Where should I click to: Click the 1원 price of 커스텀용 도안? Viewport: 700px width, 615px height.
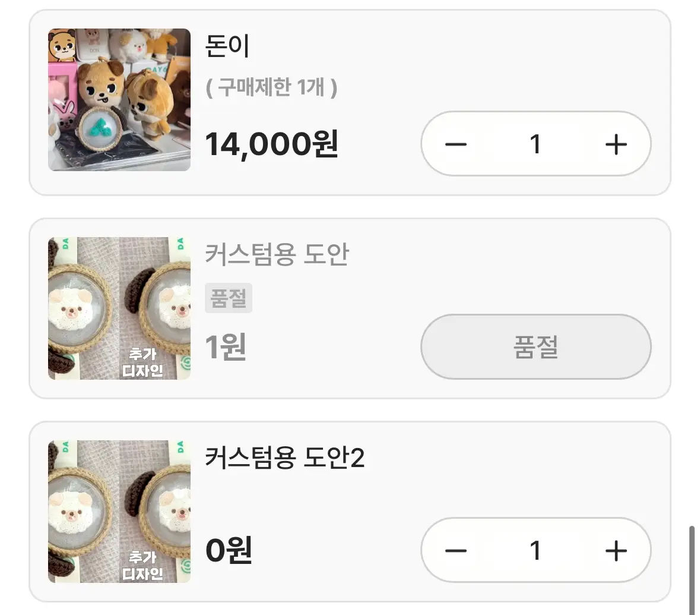pyautogui.click(x=226, y=347)
